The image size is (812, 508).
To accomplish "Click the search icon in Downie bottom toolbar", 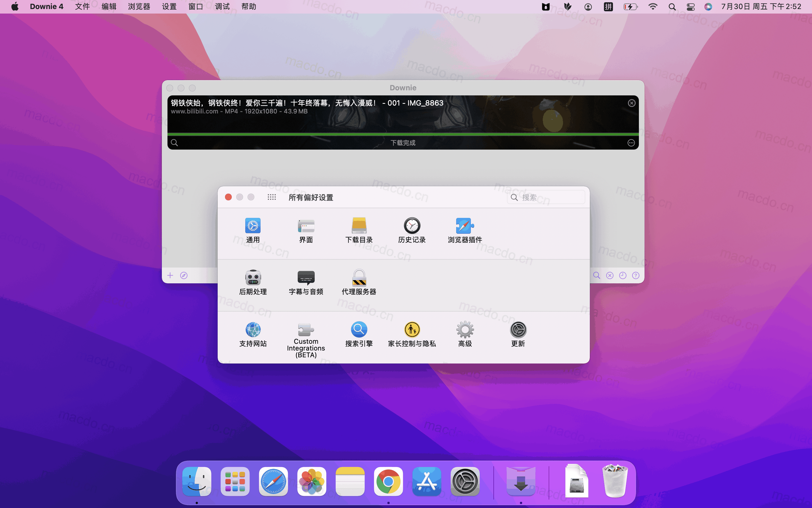I will click(596, 275).
